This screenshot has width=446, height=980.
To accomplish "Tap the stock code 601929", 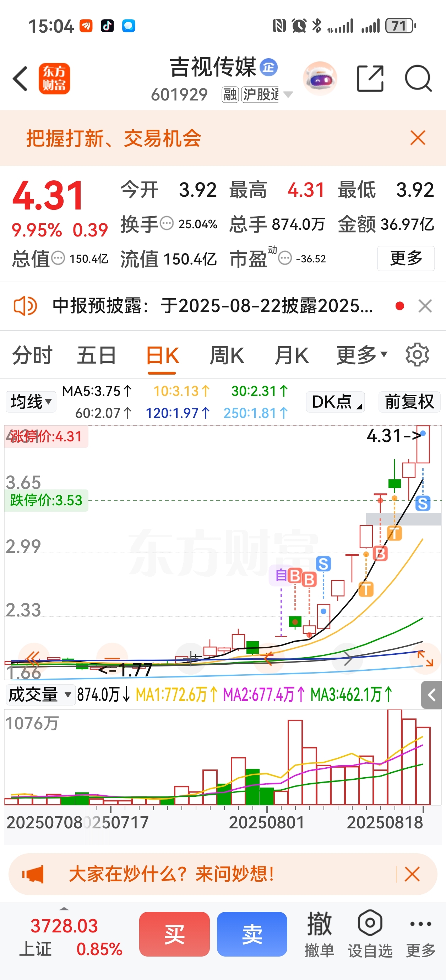I will pyautogui.click(x=179, y=95).
